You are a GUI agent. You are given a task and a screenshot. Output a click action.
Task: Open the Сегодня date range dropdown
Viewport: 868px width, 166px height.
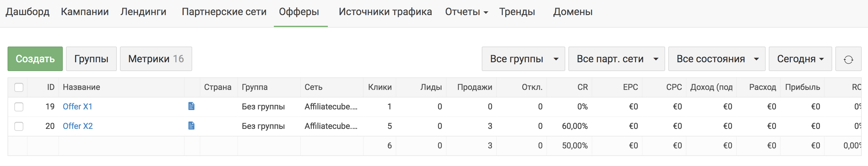pos(800,59)
